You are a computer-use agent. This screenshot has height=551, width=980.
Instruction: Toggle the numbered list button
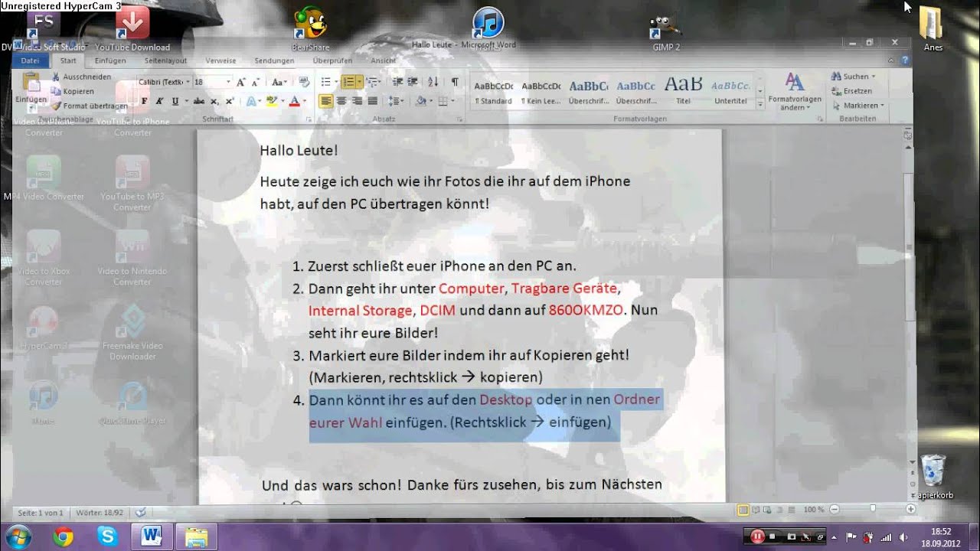(348, 82)
